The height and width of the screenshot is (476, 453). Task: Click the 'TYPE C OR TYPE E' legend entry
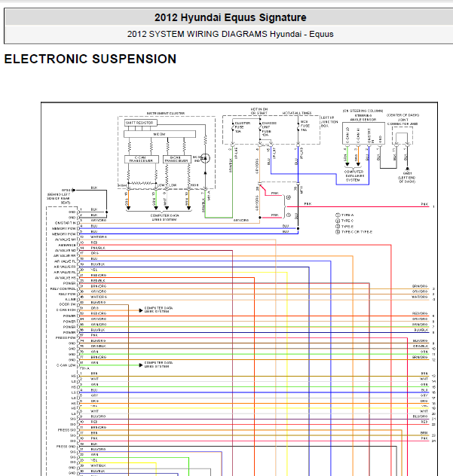tap(354, 232)
